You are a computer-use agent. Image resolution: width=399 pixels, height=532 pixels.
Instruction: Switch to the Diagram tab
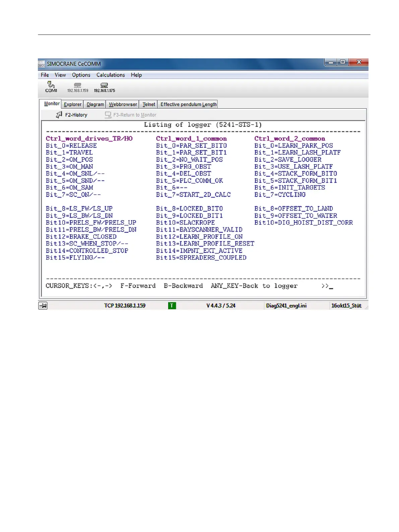[95, 105]
